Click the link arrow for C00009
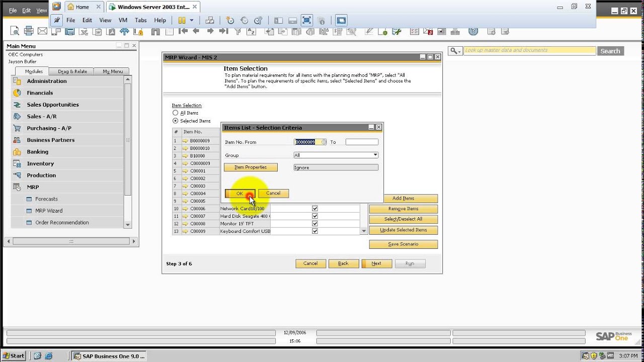The width and height of the screenshot is (644, 362). pos(185,231)
